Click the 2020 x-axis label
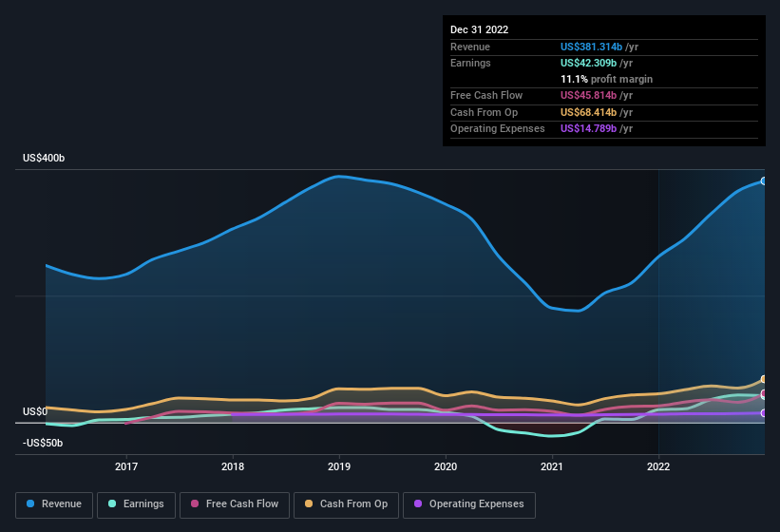The height and width of the screenshot is (532, 780). pyautogui.click(x=446, y=466)
